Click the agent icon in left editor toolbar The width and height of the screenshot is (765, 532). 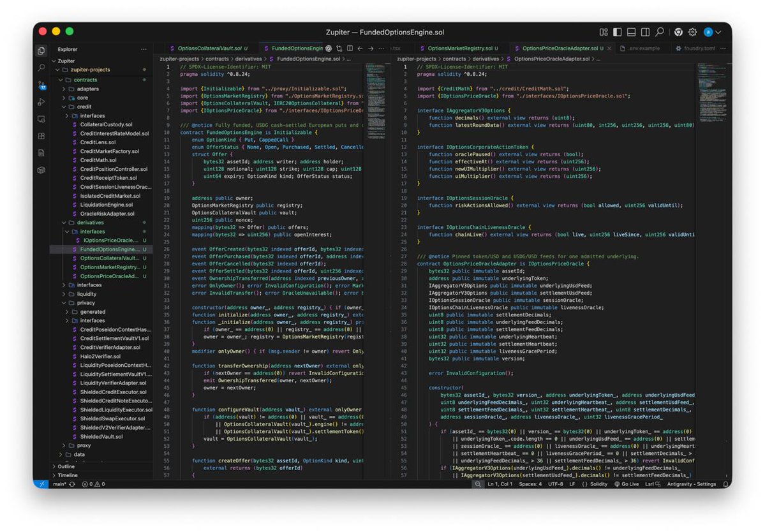tap(329, 48)
